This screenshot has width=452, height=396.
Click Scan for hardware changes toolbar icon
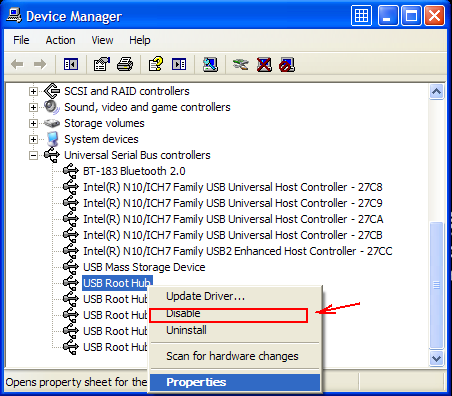210,64
